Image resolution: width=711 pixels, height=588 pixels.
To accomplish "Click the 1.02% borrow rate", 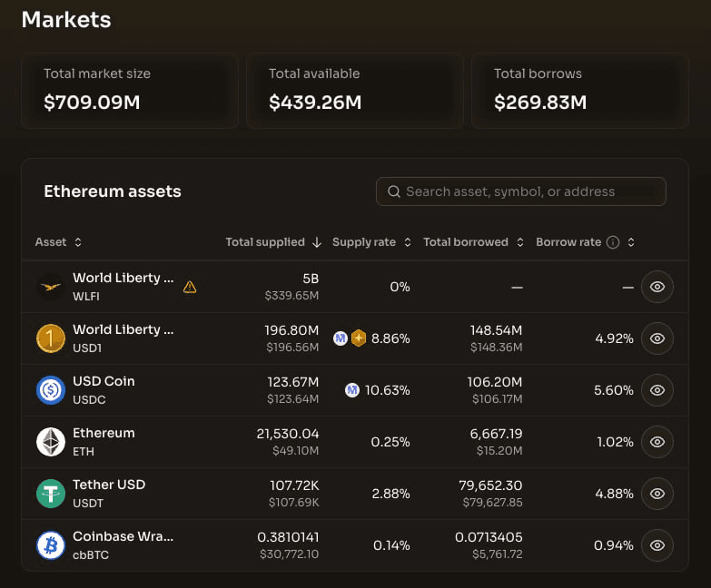I will 615,442.
